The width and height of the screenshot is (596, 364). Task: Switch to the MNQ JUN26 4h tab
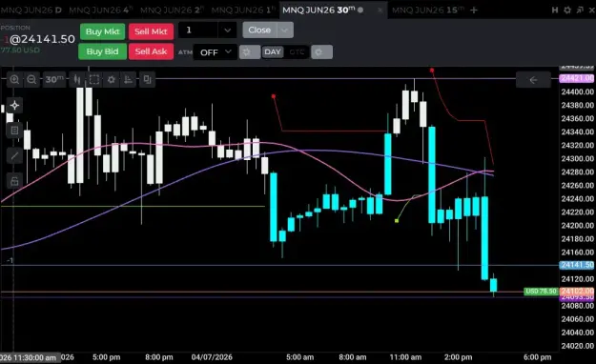[x=100, y=10]
